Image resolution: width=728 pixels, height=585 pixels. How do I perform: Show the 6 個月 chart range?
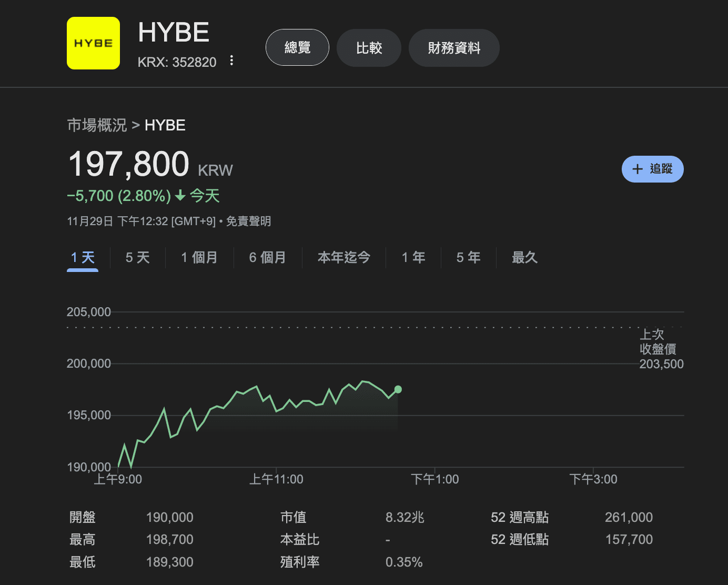click(x=268, y=257)
